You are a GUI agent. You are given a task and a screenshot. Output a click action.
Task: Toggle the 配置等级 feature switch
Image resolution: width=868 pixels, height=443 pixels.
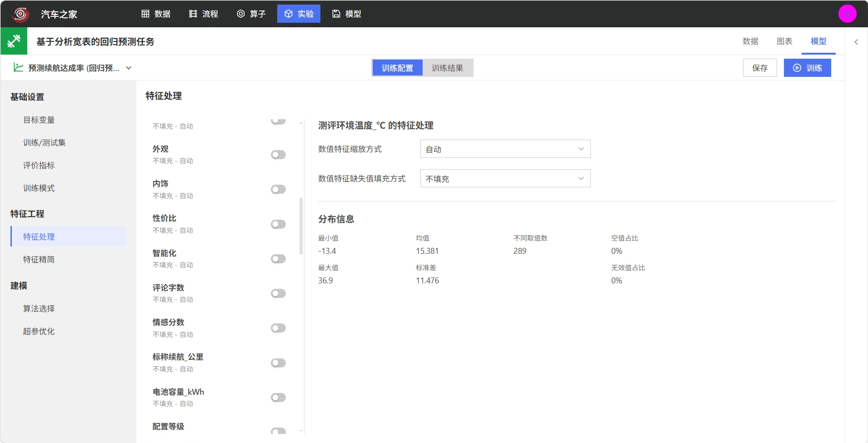point(278,431)
